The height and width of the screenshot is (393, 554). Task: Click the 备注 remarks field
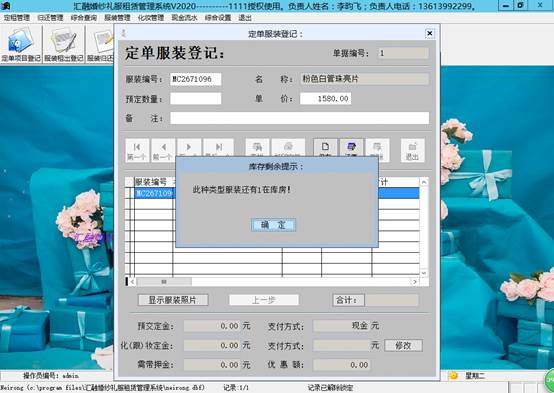300,118
